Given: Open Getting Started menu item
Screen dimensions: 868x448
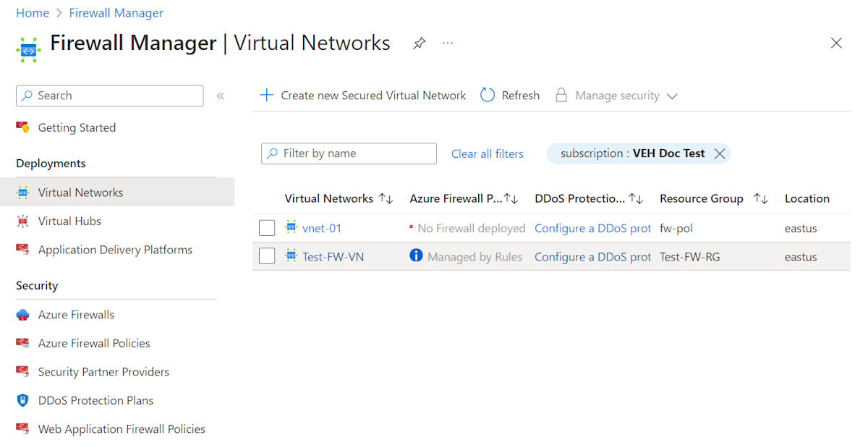Looking at the screenshot, I should (x=77, y=127).
